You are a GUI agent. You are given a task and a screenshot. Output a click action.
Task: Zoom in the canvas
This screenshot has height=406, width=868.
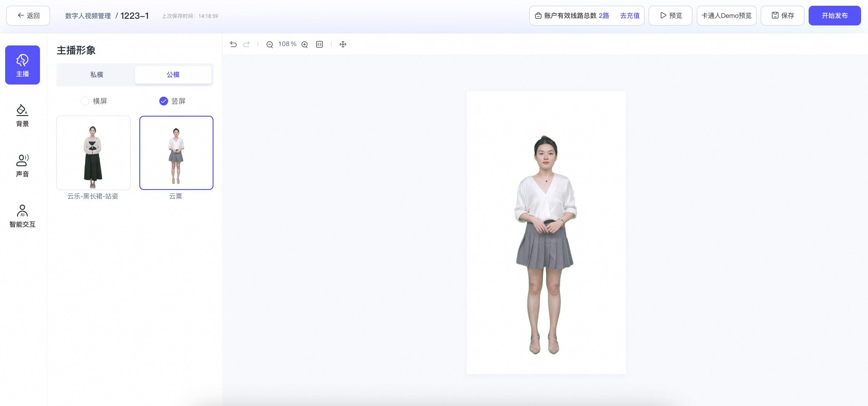pyautogui.click(x=305, y=44)
